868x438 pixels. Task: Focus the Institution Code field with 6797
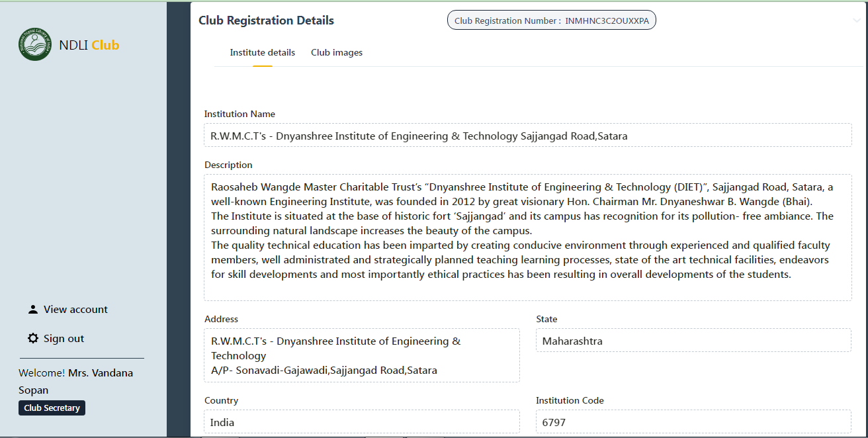pos(693,422)
